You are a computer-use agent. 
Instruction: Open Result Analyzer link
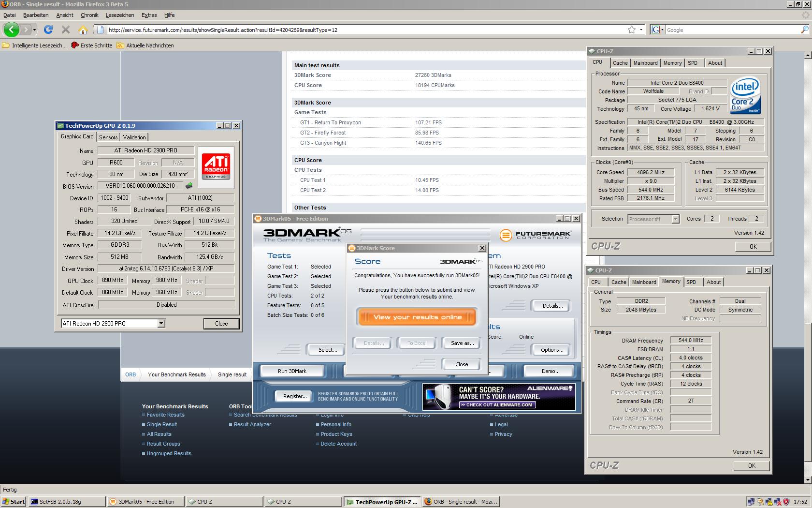(x=252, y=424)
